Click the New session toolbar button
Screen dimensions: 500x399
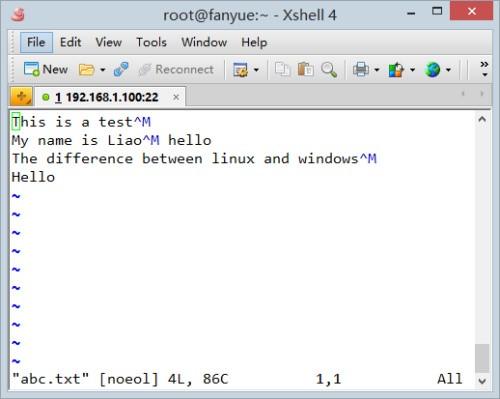click(x=46, y=70)
